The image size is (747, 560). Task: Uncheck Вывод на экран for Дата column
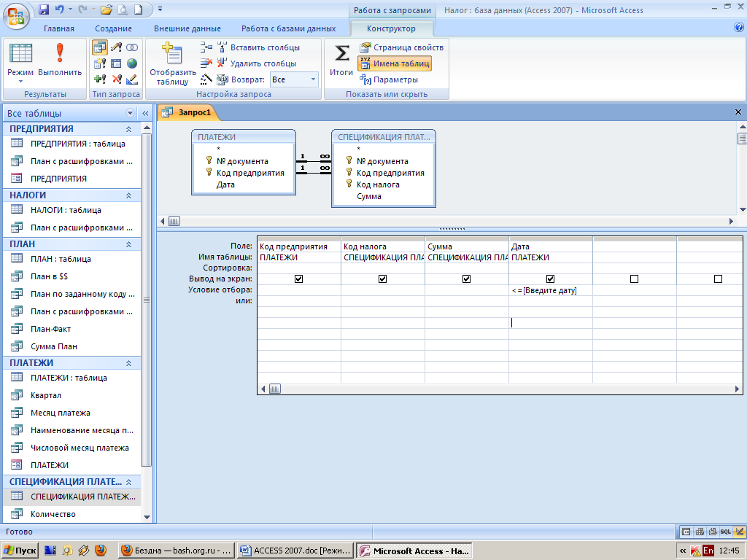click(x=550, y=279)
